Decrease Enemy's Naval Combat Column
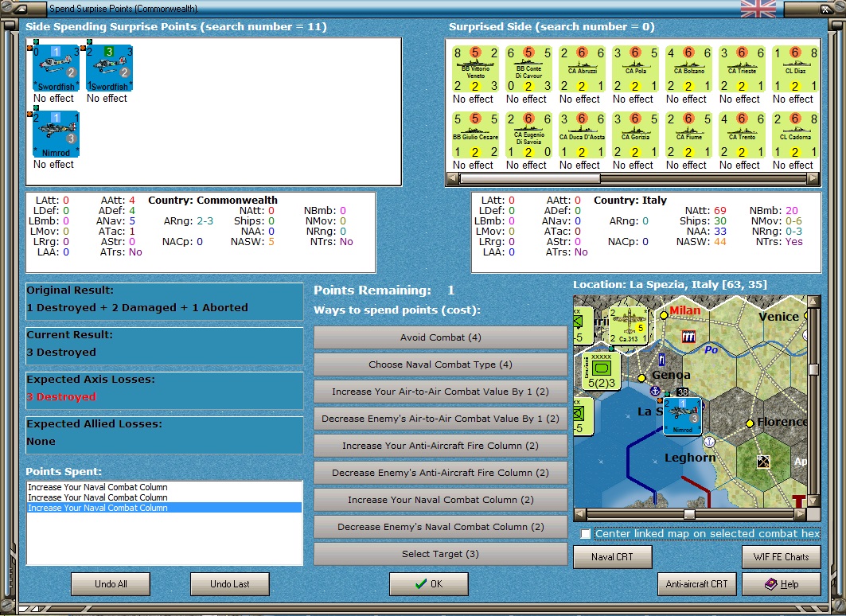The width and height of the screenshot is (846, 616). click(440, 526)
